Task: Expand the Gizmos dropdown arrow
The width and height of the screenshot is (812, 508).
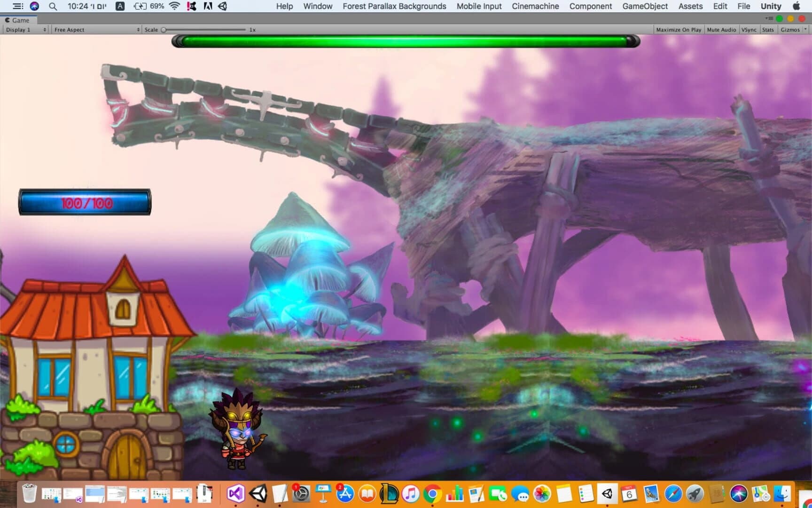Action: 805,29
